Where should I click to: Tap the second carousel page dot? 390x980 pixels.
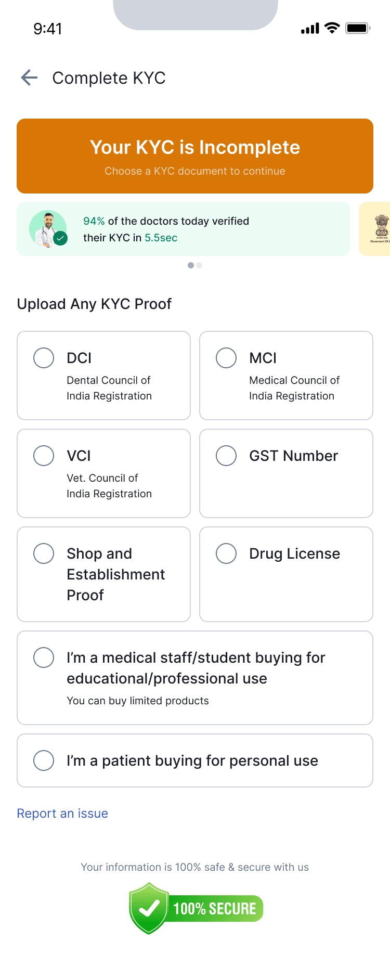pos(199,265)
